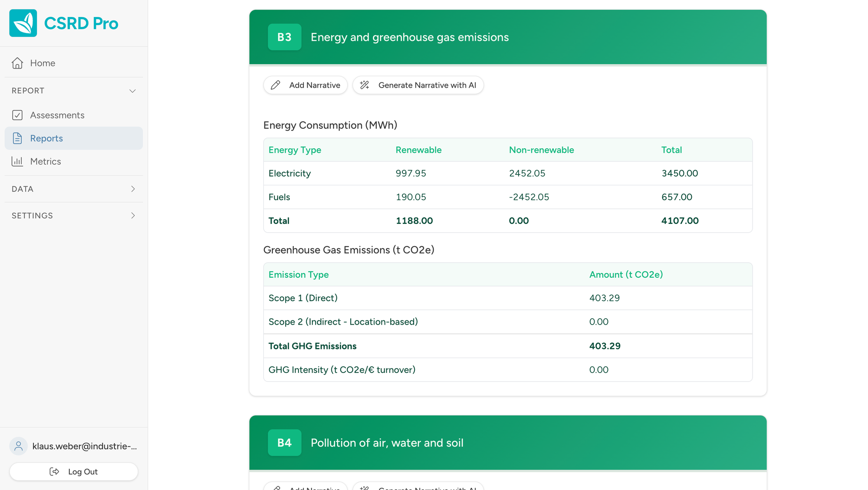Select the Metrics bar chart icon
The width and height of the screenshot is (868, 490).
click(x=17, y=161)
